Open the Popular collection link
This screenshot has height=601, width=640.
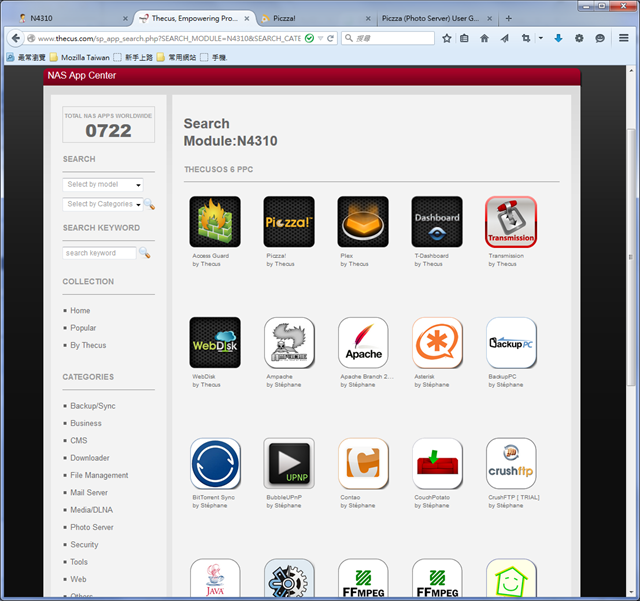83,328
